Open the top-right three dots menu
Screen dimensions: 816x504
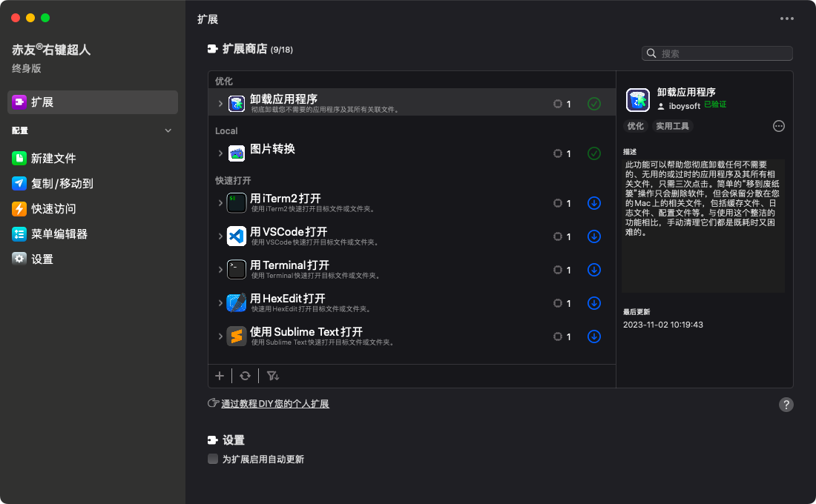point(787,19)
